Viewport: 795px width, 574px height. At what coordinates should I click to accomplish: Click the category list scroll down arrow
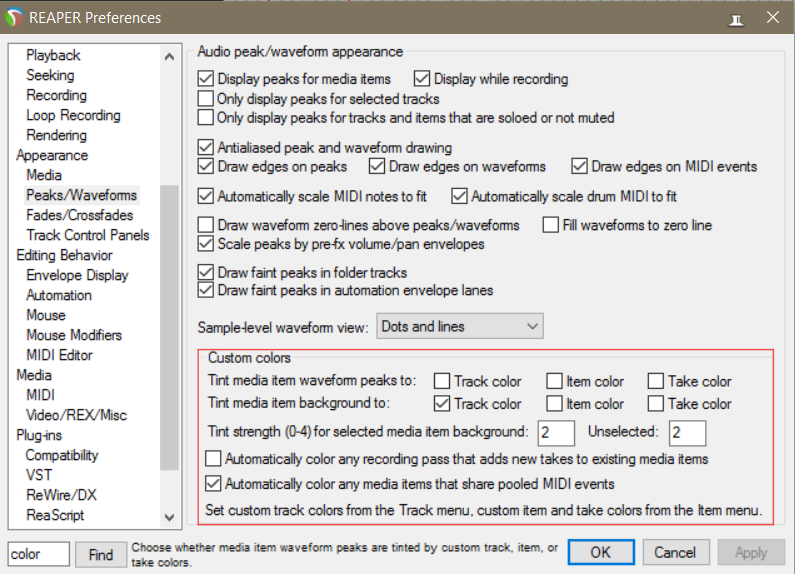pos(169,517)
